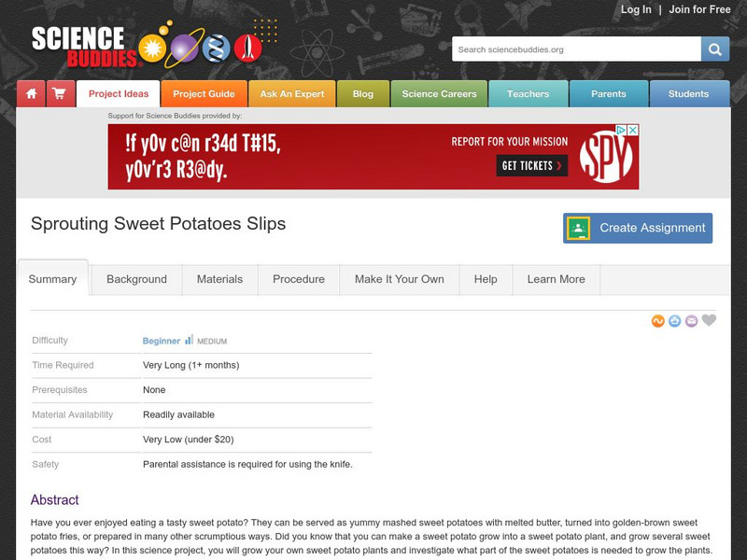Click the difficulty bar chart icon

pos(190,340)
